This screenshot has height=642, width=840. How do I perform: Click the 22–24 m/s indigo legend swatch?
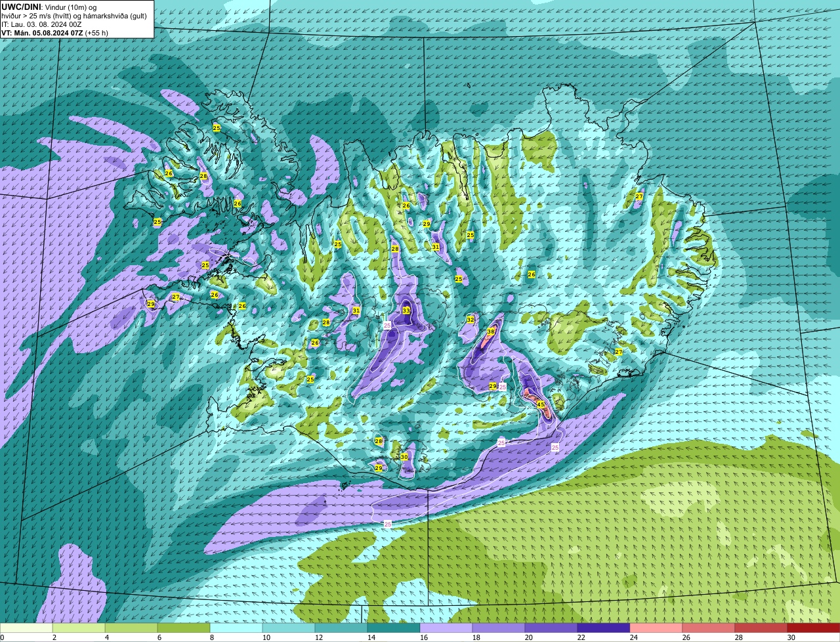click(604, 628)
